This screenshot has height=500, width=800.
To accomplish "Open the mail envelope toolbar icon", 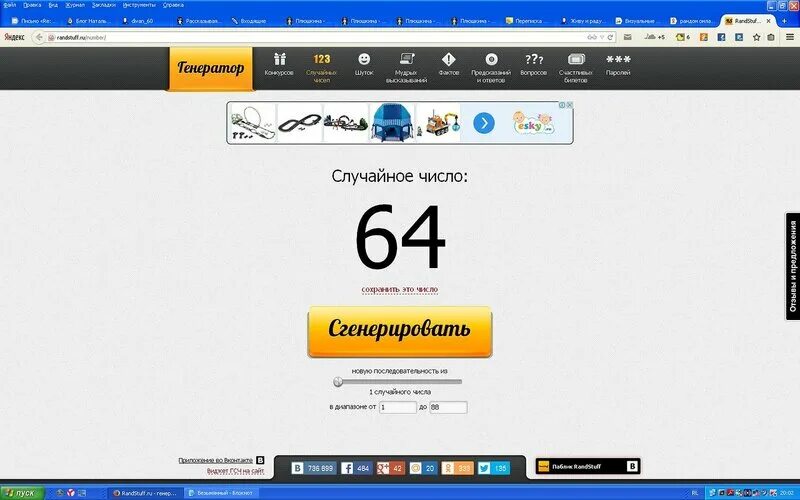I will [x=628, y=37].
